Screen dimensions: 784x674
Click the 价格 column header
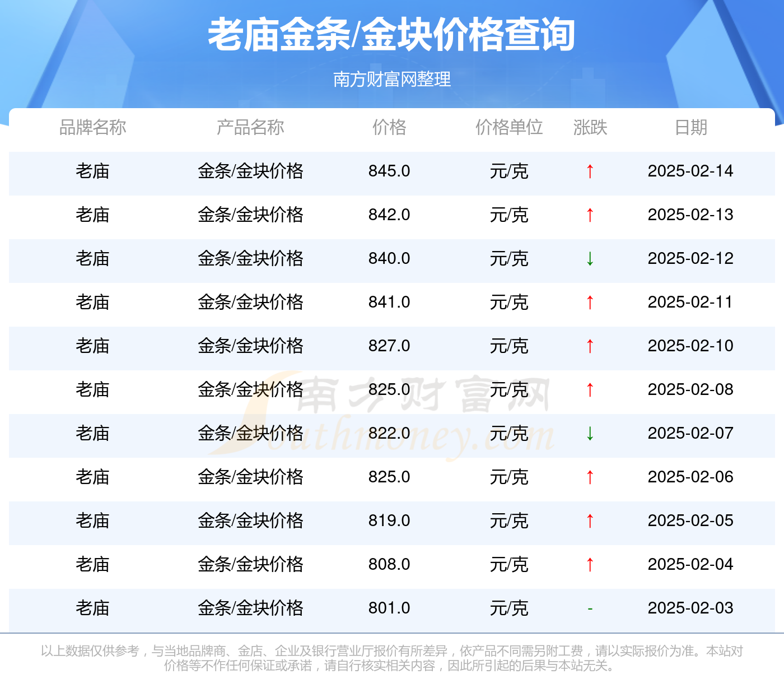tap(389, 127)
